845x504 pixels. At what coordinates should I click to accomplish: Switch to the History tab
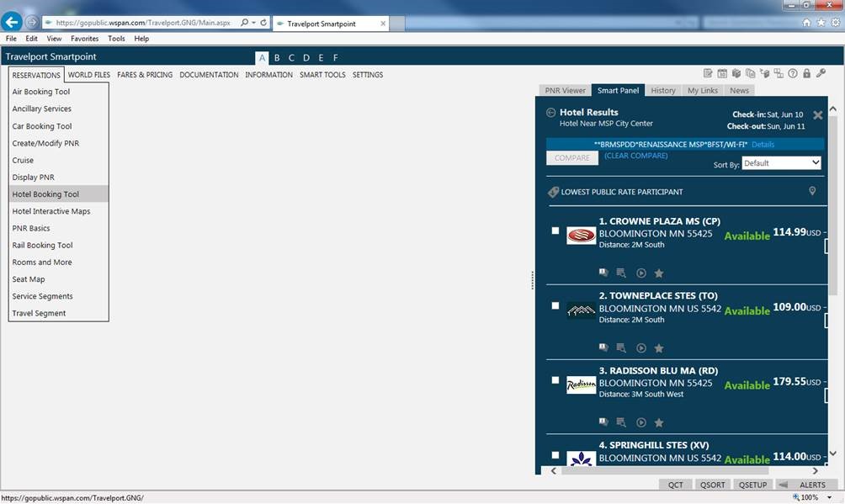(663, 91)
